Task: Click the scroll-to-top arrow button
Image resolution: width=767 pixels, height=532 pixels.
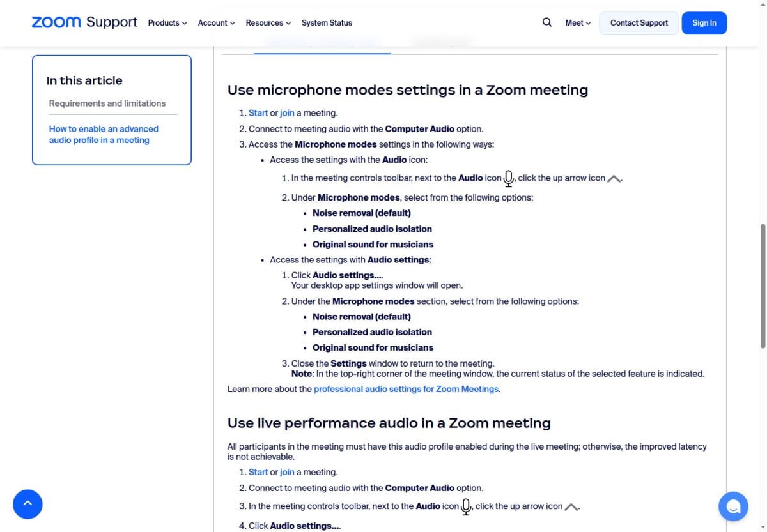Action: pyautogui.click(x=27, y=504)
